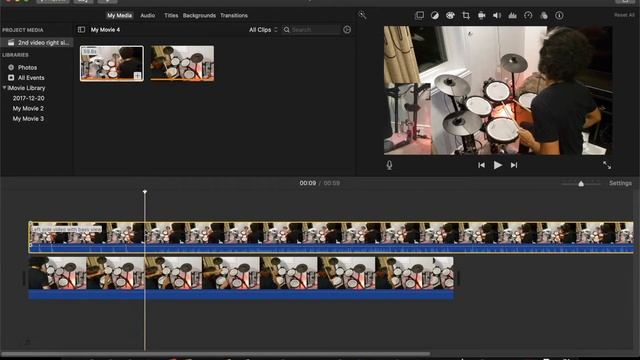640x360 pixels.
Task: Click the LIBRARIES heading
Action: [x=15, y=55]
